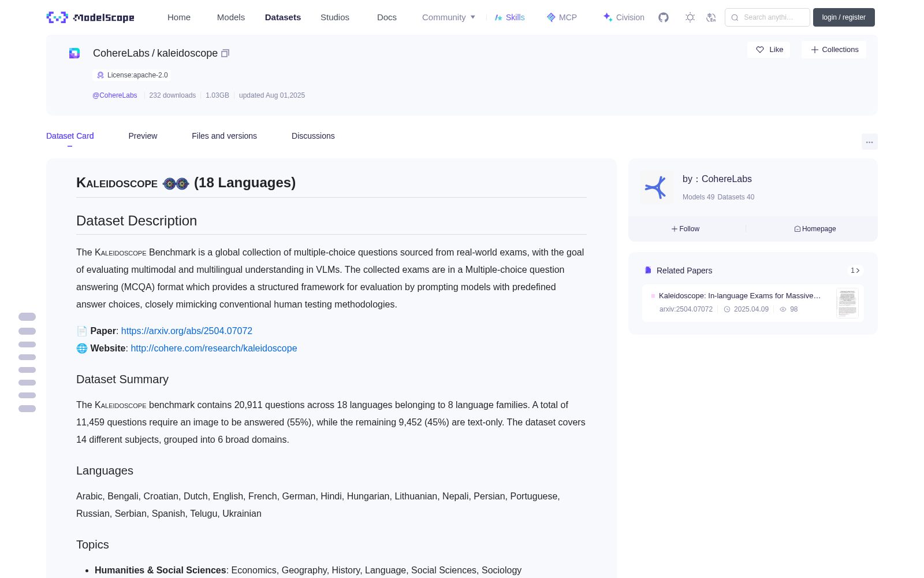Add dataset to Collections
This screenshot has height=578, width=924.
click(x=834, y=50)
